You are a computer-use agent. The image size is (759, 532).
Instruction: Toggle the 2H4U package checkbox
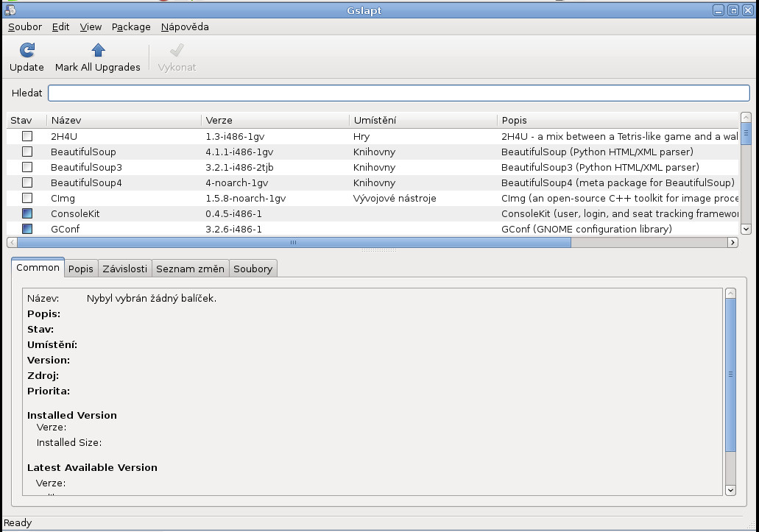point(27,136)
